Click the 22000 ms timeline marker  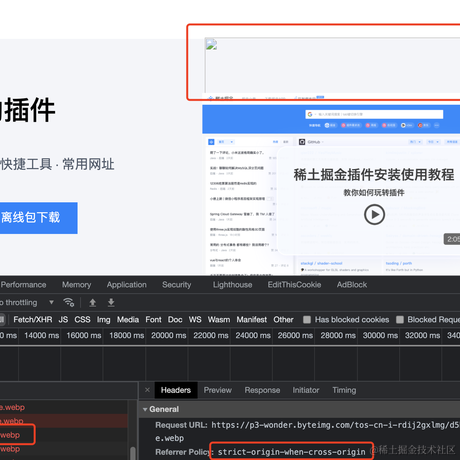[211, 335]
